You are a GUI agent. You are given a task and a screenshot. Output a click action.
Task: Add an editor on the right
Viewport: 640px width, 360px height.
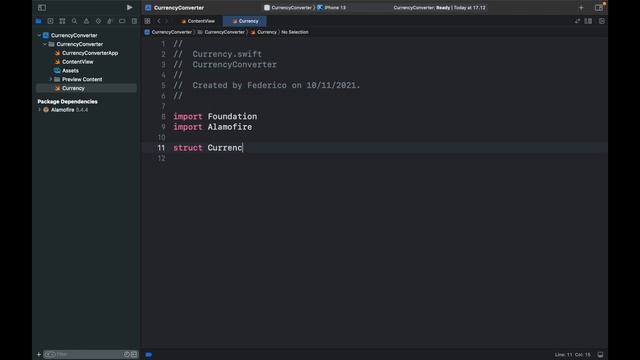[602, 21]
